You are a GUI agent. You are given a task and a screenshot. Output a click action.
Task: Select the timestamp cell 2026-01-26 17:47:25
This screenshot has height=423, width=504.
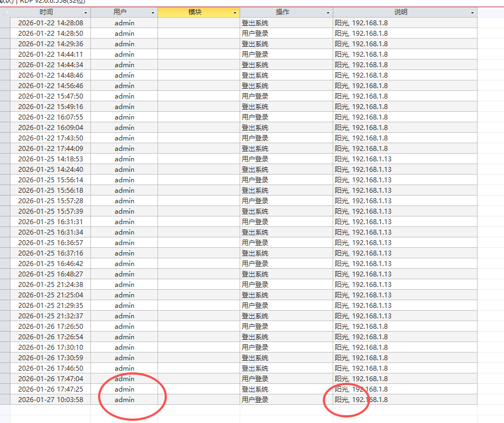point(51,389)
